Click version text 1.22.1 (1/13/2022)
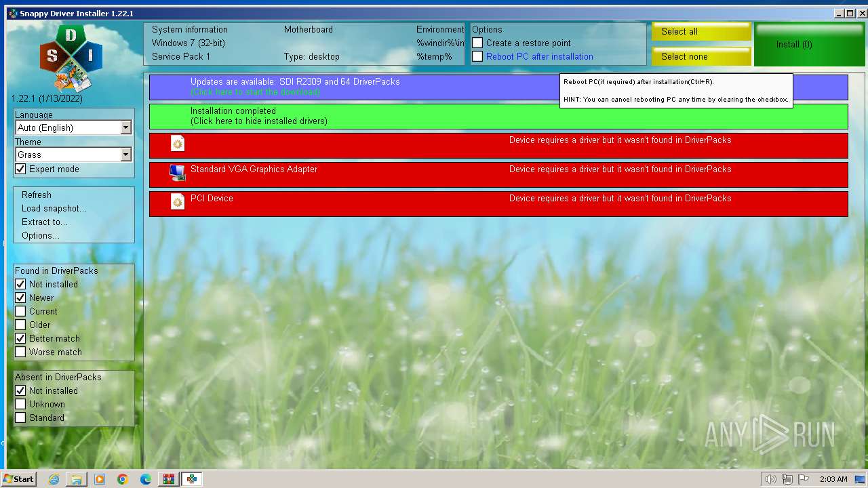The height and width of the screenshot is (488, 868). tap(47, 98)
